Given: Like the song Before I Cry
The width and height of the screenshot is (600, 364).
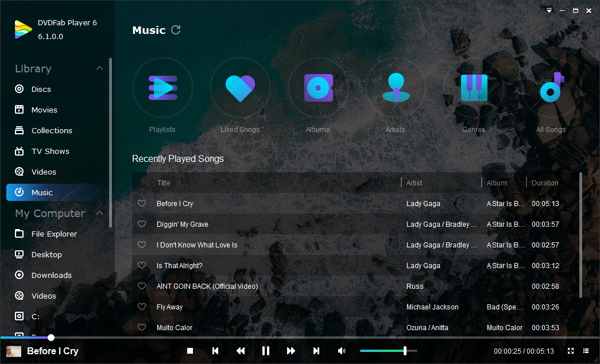Looking at the screenshot, I should [142, 203].
